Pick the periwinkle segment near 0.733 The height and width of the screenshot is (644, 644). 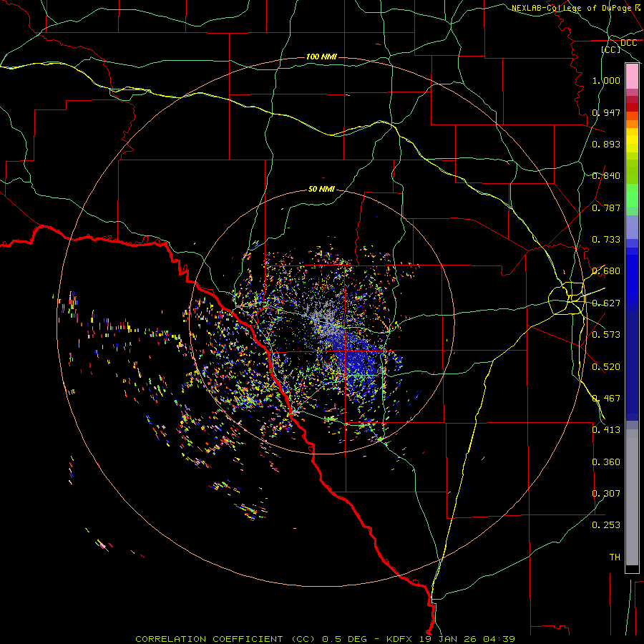tap(632, 227)
